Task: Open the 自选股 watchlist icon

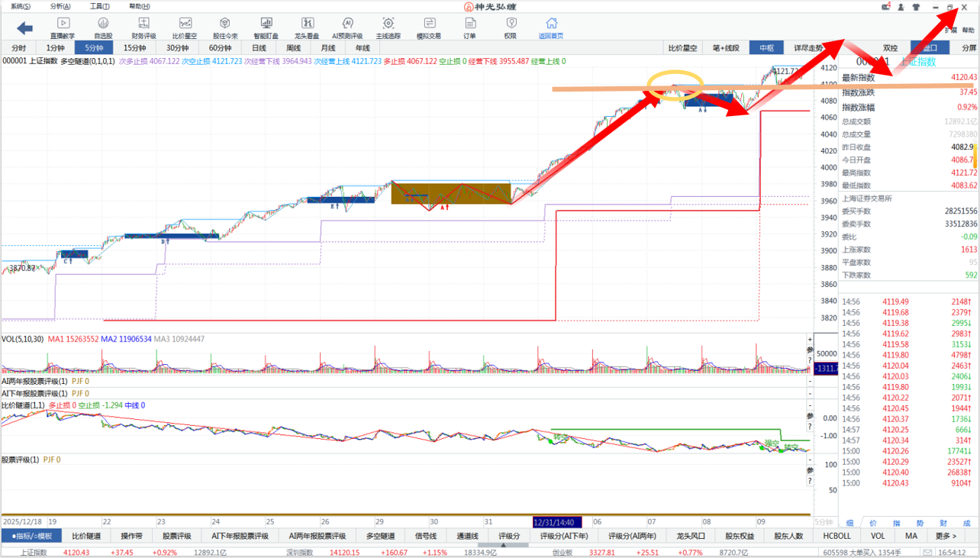Action: (x=103, y=28)
